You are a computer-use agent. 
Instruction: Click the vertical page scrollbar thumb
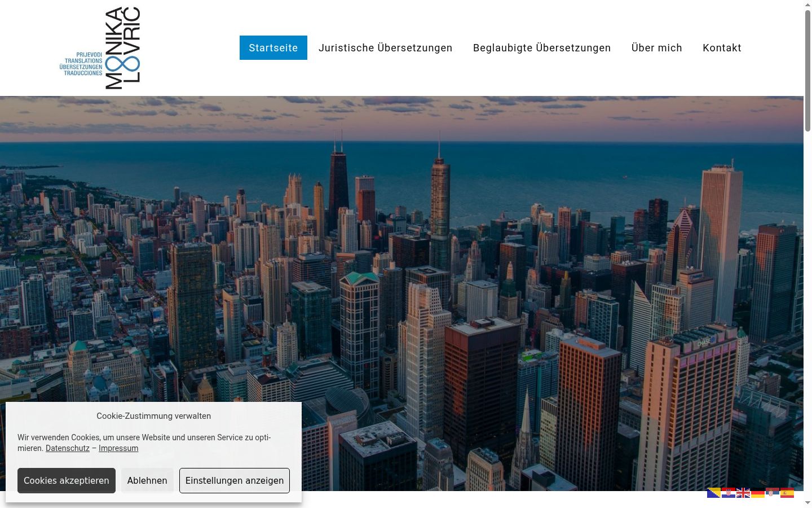807,71
